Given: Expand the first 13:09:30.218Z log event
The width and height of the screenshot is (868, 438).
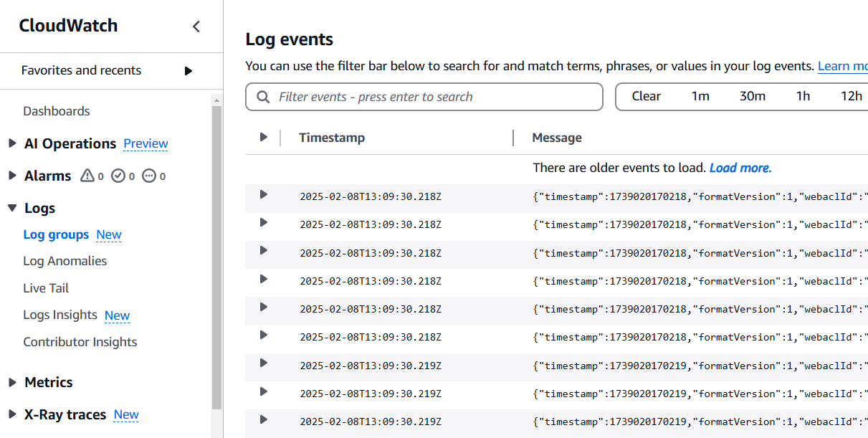Looking at the screenshot, I should [264, 194].
